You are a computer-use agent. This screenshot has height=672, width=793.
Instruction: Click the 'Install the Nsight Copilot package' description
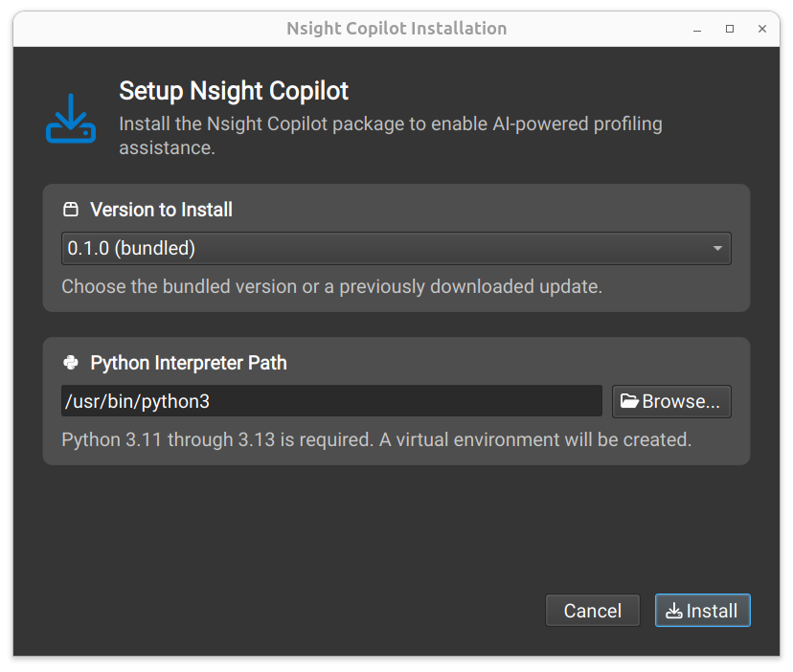click(x=391, y=136)
